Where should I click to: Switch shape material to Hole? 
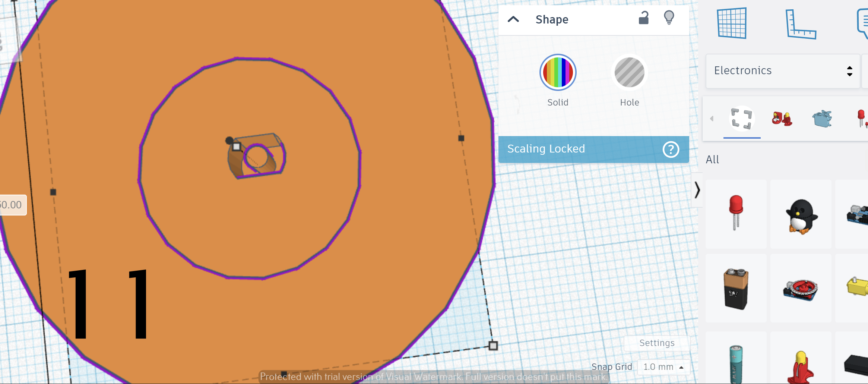tap(629, 72)
